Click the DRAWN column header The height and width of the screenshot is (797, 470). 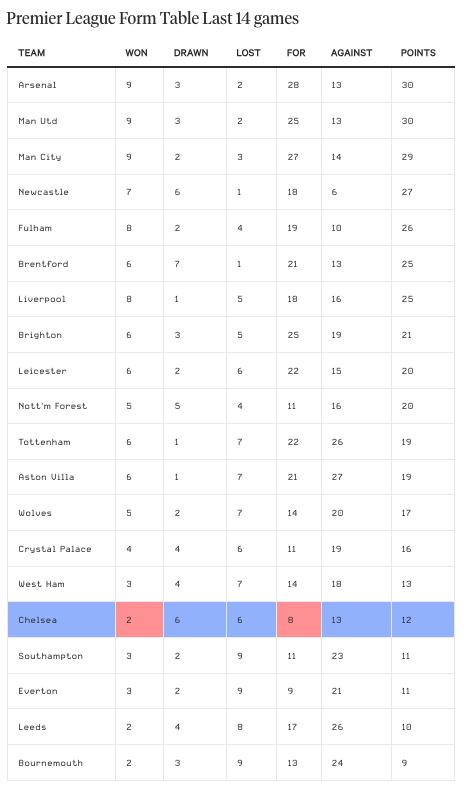[x=191, y=53]
